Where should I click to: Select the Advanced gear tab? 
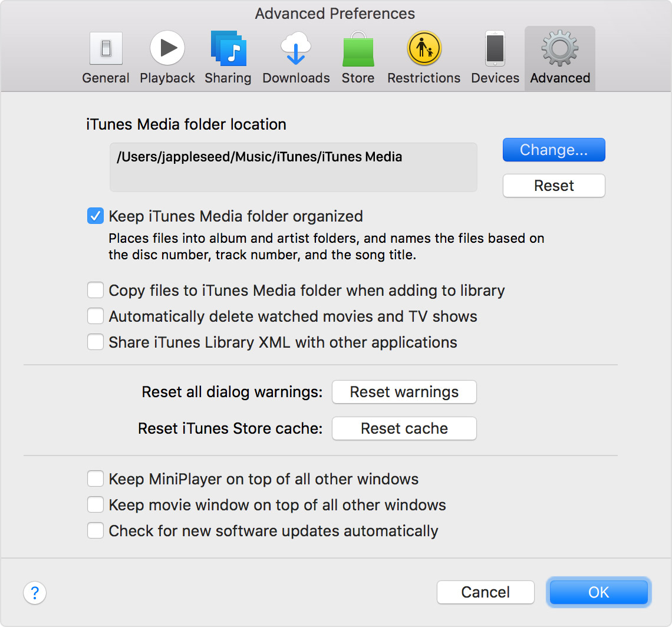[560, 58]
